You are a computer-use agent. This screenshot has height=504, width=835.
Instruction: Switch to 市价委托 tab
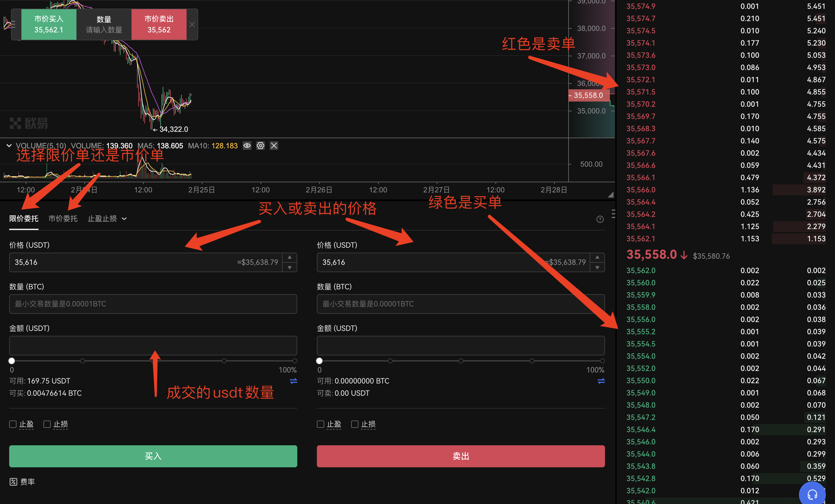tap(63, 219)
